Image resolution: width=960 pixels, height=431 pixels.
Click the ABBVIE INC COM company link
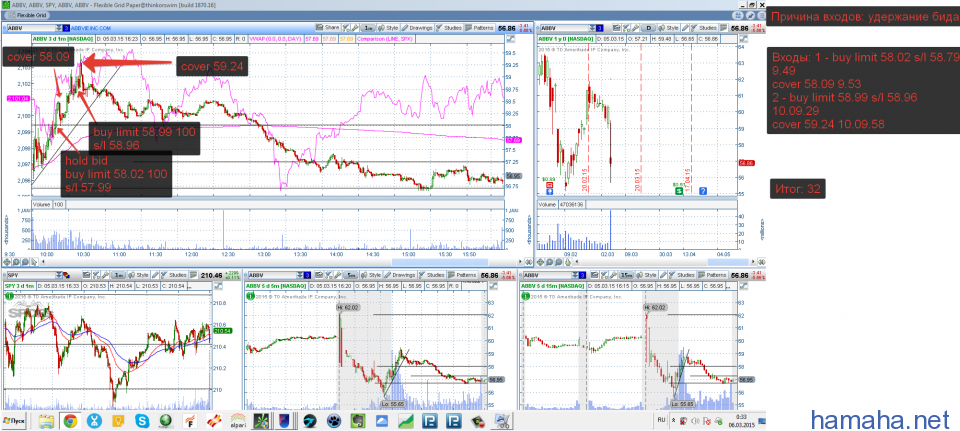(x=91, y=28)
